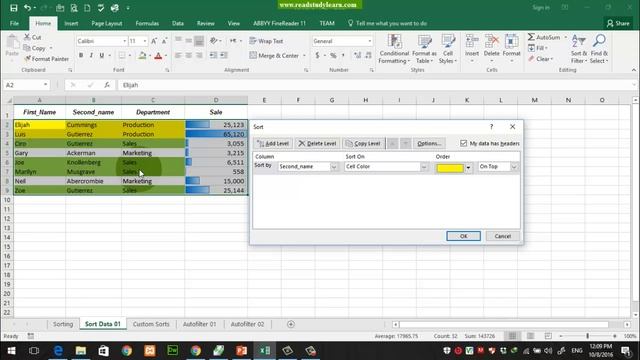Click the Page Layout view status bar icon
Image resolution: width=640 pixels, height=360 pixels.
click(530, 336)
